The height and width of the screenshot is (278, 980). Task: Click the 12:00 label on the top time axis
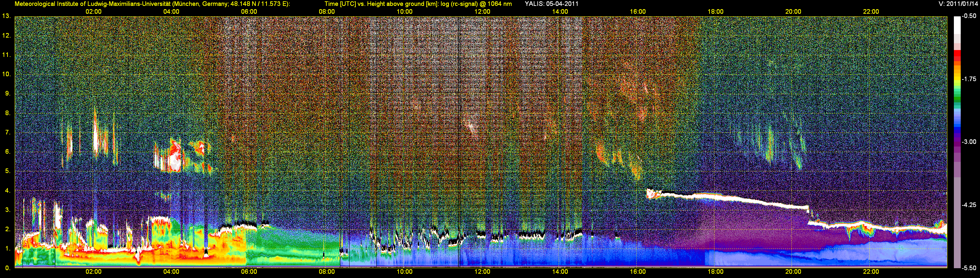pos(482,11)
